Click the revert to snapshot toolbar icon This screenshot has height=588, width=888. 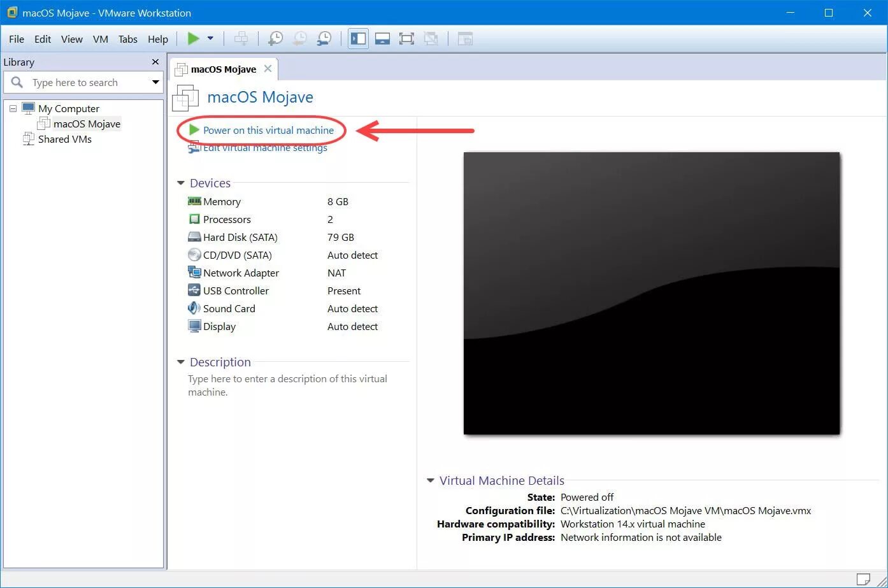tap(299, 39)
